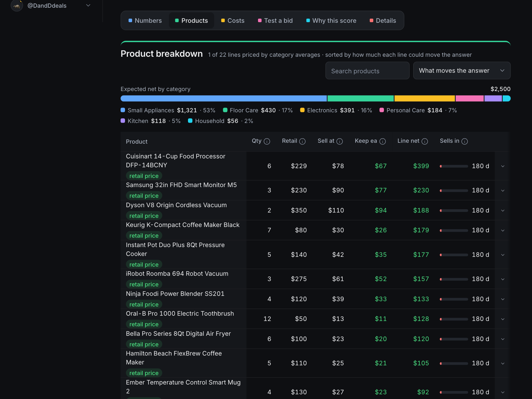Click the Instant Pot retail price badge

144,265
